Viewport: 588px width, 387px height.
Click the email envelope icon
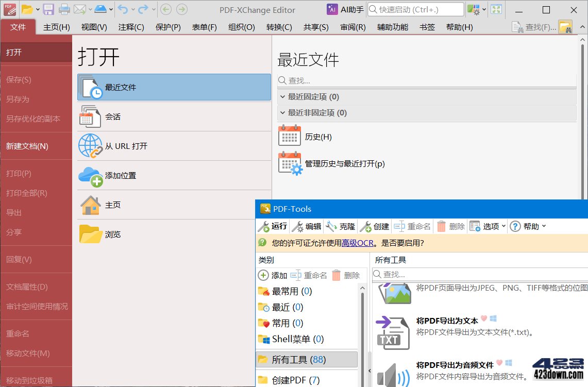[x=80, y=9]
